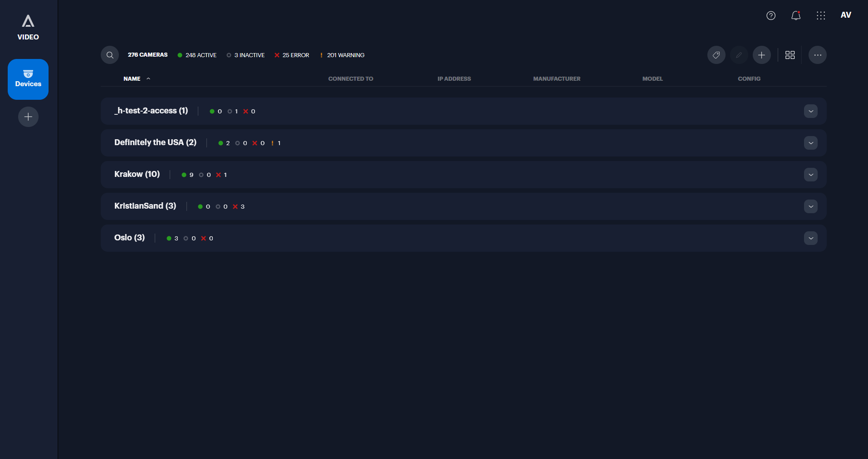Expand the Oslo group chevron
This screenshot has width=868, height=459.
point(811,238)
